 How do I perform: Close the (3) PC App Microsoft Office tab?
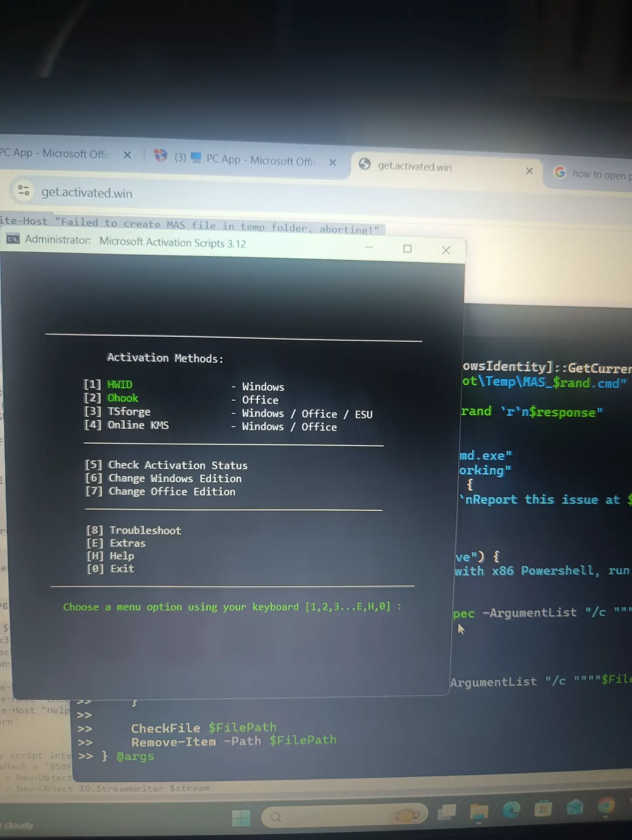pos(332,162)
